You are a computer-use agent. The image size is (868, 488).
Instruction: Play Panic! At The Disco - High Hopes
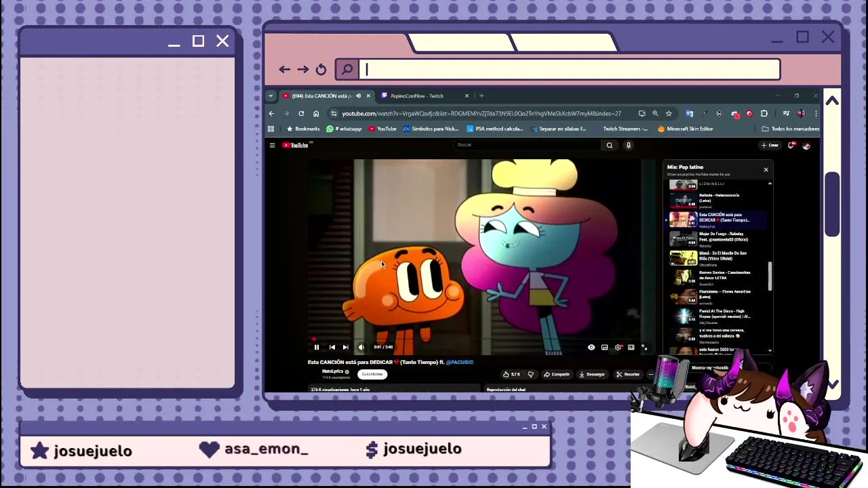[x=717, y=316]
